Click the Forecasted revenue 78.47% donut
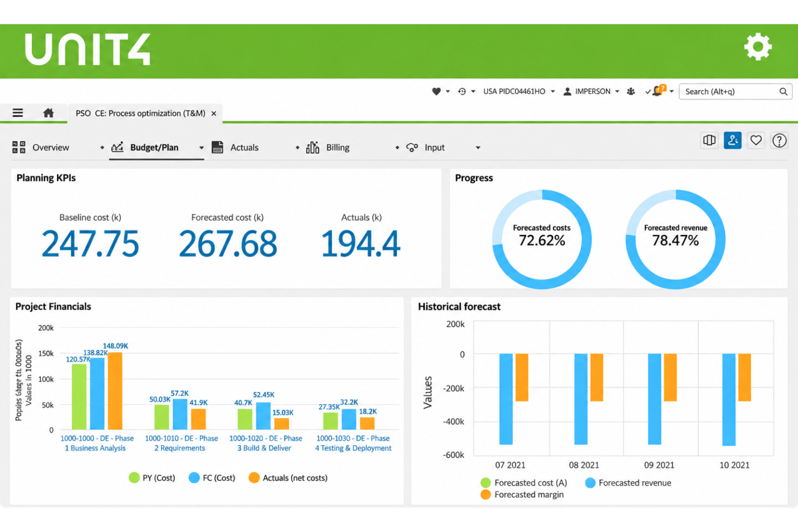 pyautogui.click(x=676, y=239)
